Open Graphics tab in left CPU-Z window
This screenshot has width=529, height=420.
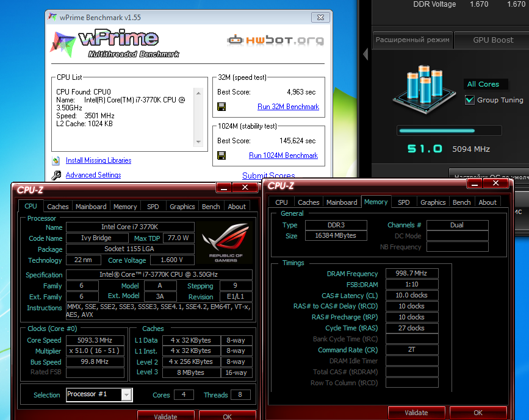(x=182, y=206)
